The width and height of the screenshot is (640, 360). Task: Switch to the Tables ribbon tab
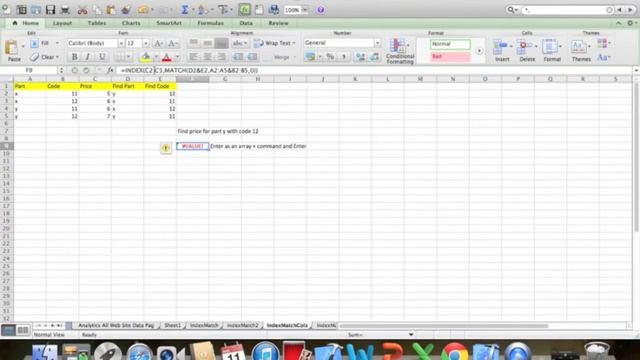pos(97,23)
